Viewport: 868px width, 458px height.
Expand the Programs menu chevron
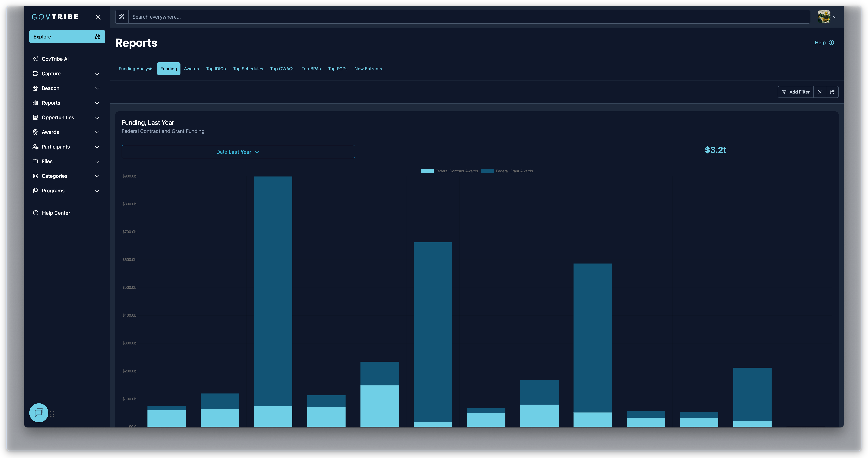coord(97,191)
